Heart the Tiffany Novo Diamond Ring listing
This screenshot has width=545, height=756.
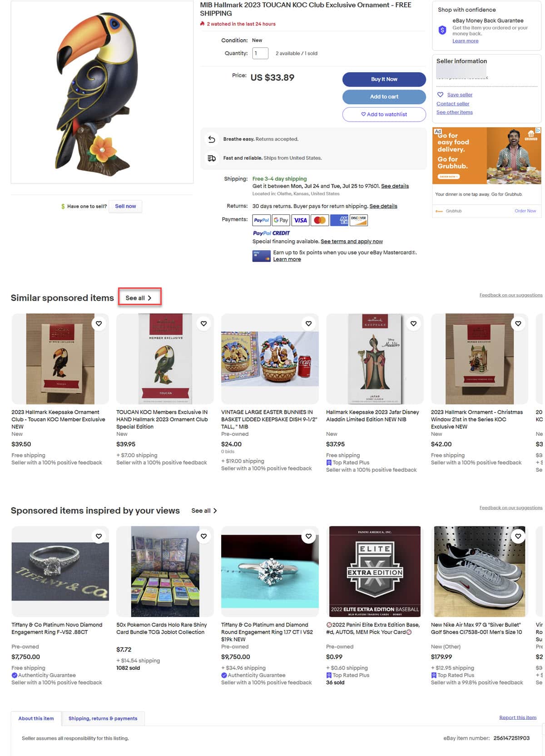point(99,536)
